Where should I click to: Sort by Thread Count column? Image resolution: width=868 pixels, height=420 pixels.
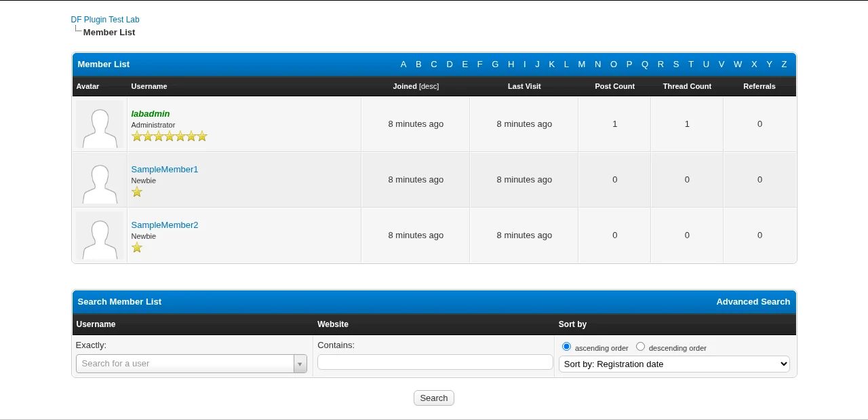pos(687,86)
